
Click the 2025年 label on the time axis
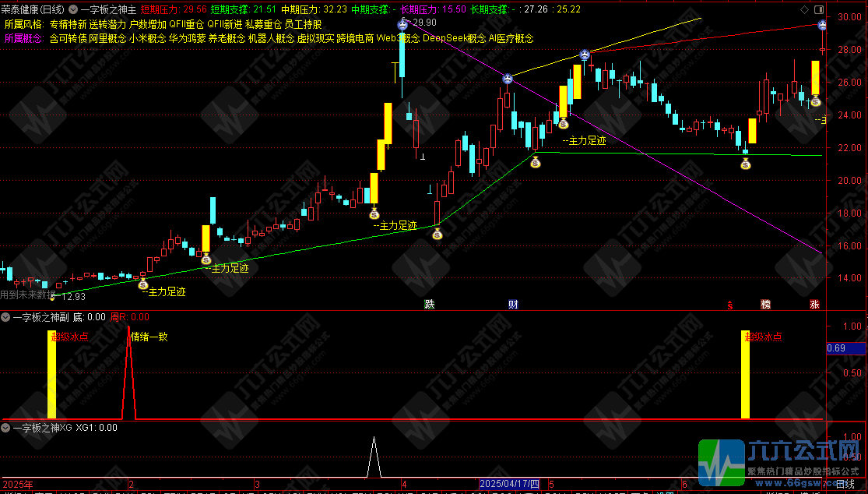pyautogui.click(x=17, y=485)
